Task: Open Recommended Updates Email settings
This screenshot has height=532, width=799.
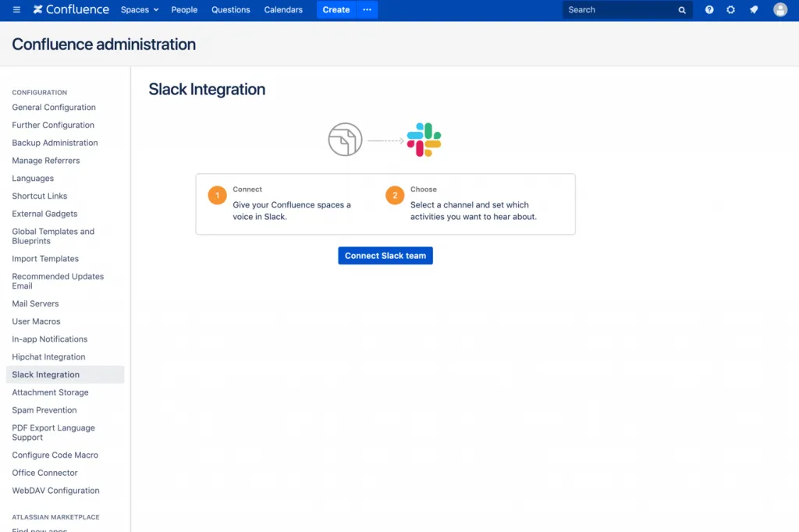Action: (58, 282)
